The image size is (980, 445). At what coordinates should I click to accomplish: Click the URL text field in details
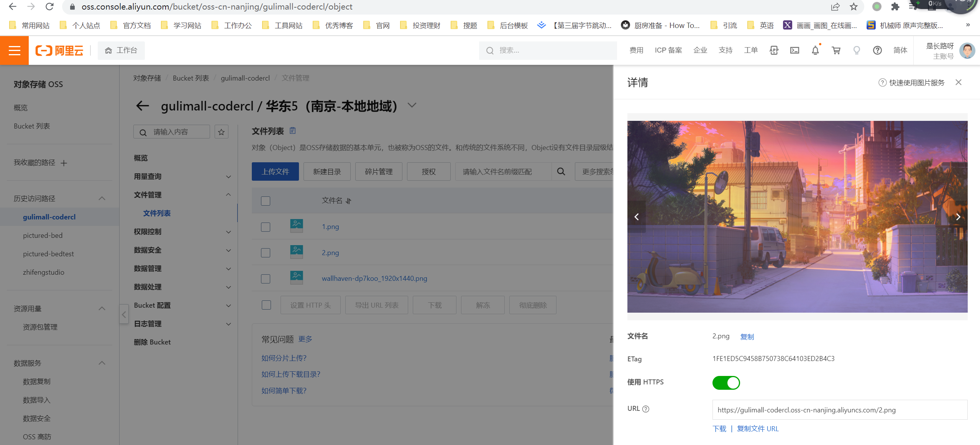(x=840, y=410)
